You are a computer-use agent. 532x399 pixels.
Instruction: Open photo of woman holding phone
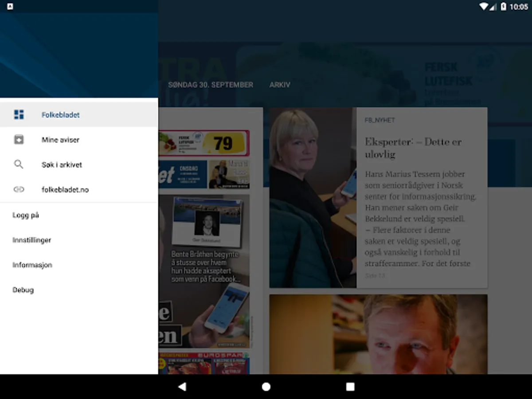(x=313, y=198)
